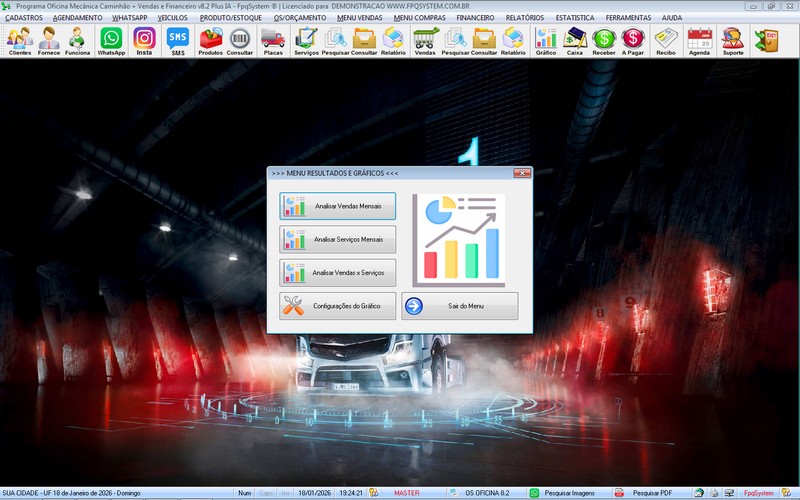
Task: Close the Menu Resultados e Gráficos dialog
Action: [522, 173]
